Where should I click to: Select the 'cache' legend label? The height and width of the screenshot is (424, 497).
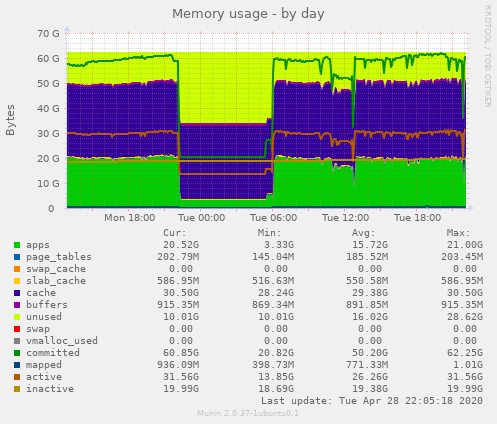(x=41, y=293)
